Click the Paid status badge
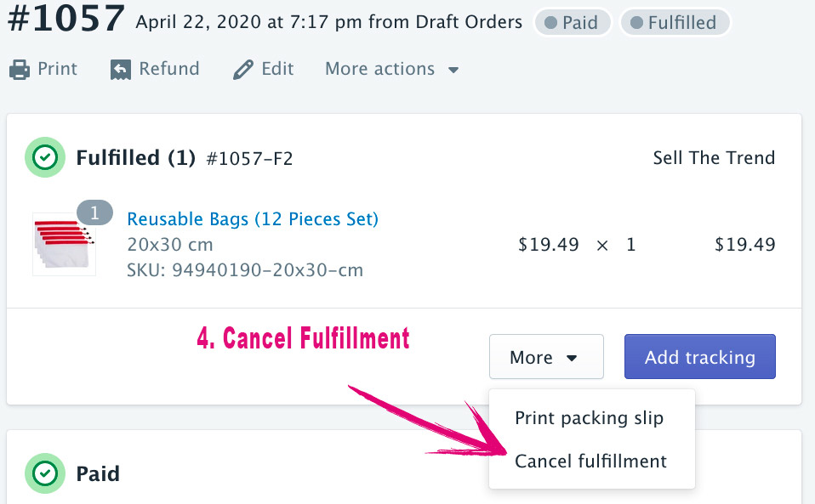815x504 pixels. 572,23
